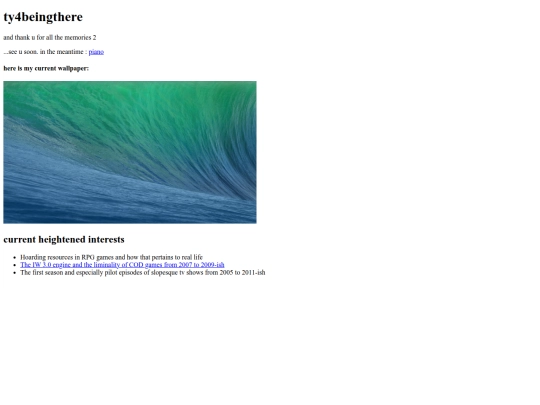The height and width of the screenshot is (405, 540).
Task: Open the IW 3.0 engine COD games link
Action: (122, 265)
